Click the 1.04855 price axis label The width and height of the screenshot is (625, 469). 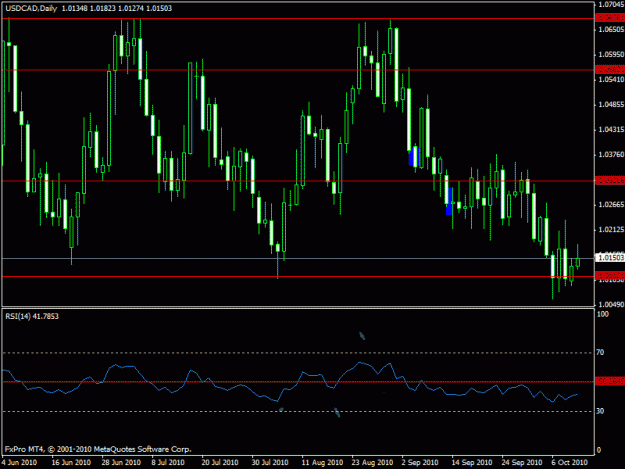pyautogui.click(x=611, y=105)
